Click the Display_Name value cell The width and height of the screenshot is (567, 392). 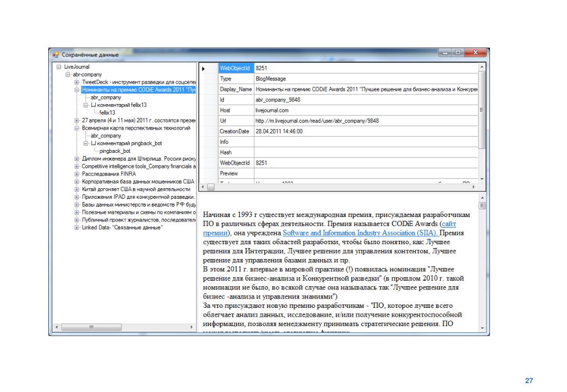[x=366, y=89]
